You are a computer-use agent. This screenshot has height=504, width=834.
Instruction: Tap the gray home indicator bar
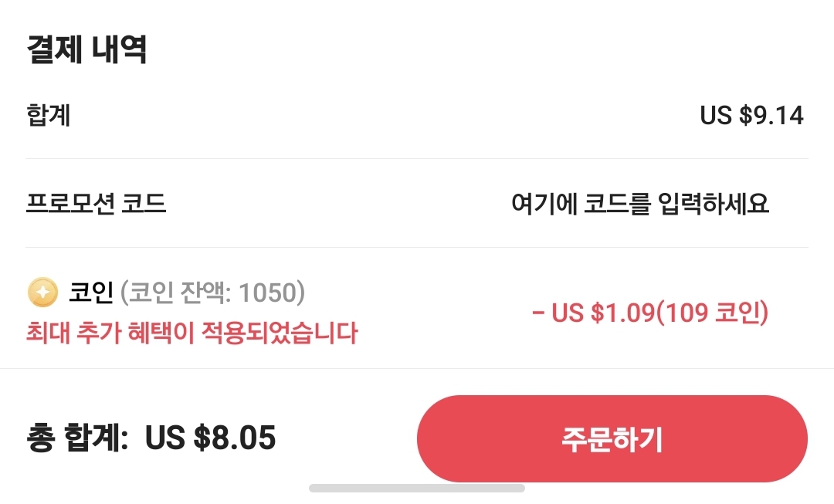pos(417,488)
